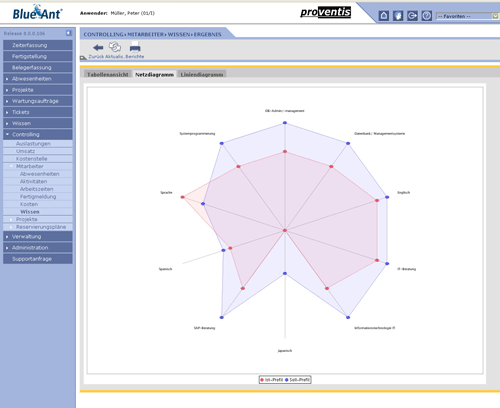The width and height of the screenshot is (500, 408).
Task: Click Mitarbeiter under Controlling
Action: 38,166
